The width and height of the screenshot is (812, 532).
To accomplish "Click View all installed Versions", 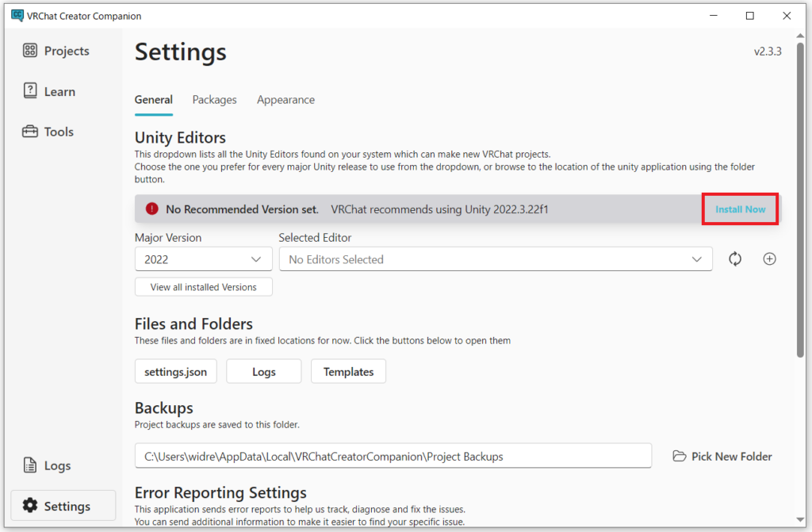I will point(204,287).
